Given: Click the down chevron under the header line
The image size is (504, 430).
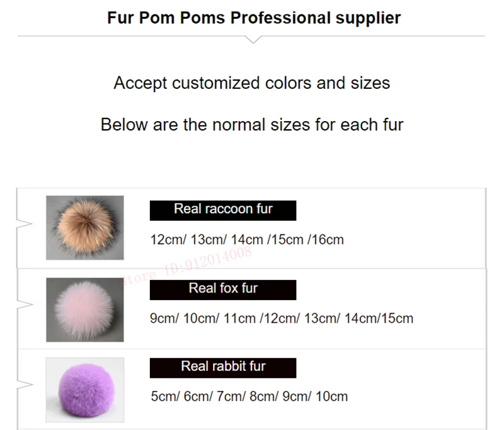Looking at the screenshot, I should 253,40.
